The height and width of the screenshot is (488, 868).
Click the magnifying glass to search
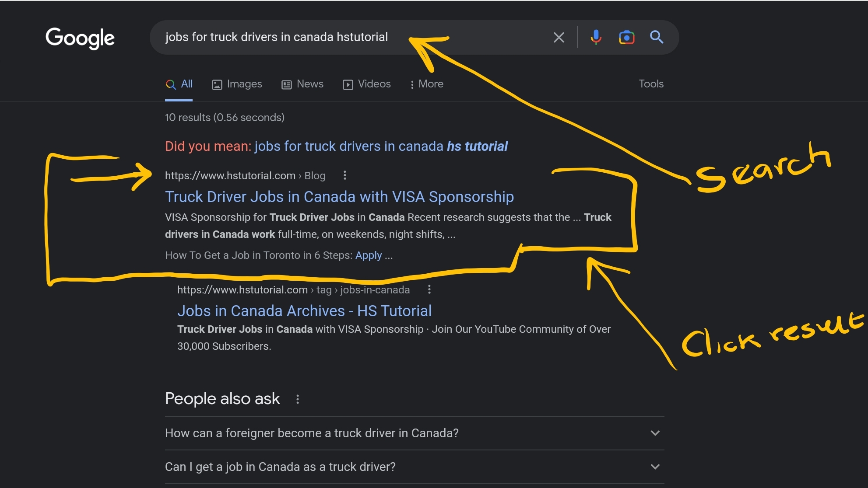click(x=656, y=37)
